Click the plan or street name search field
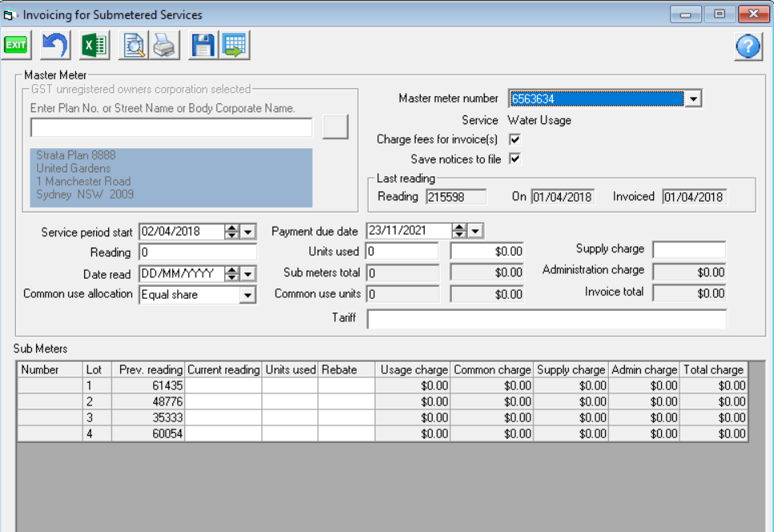 point(171,127)
